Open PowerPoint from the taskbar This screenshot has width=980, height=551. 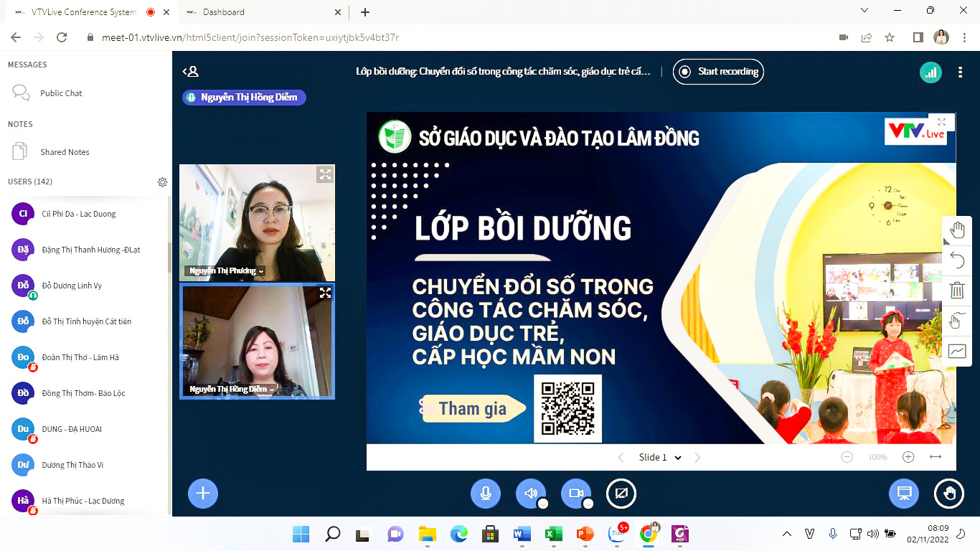coord(585,534)
